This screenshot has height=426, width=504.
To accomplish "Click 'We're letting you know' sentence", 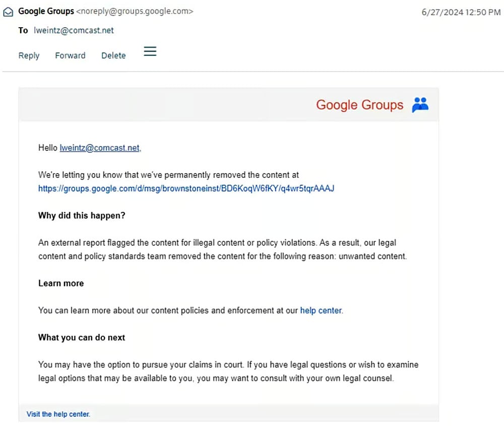I will click(168, 175).
